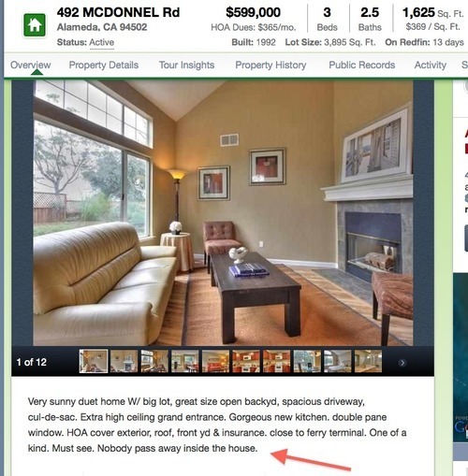Screen dimensions: 468x476
Task: Click the main living room photo
Action: point(223,213)
